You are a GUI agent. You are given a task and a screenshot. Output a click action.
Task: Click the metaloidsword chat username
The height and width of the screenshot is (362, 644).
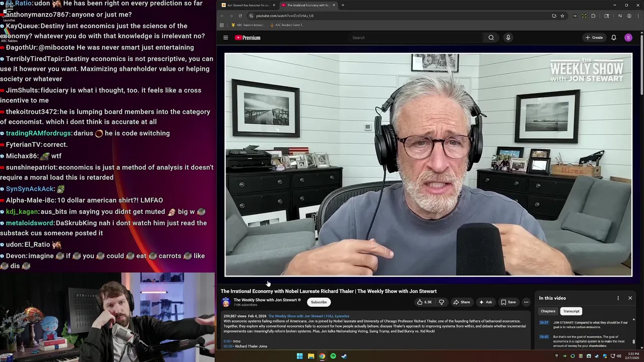(30, 223)
